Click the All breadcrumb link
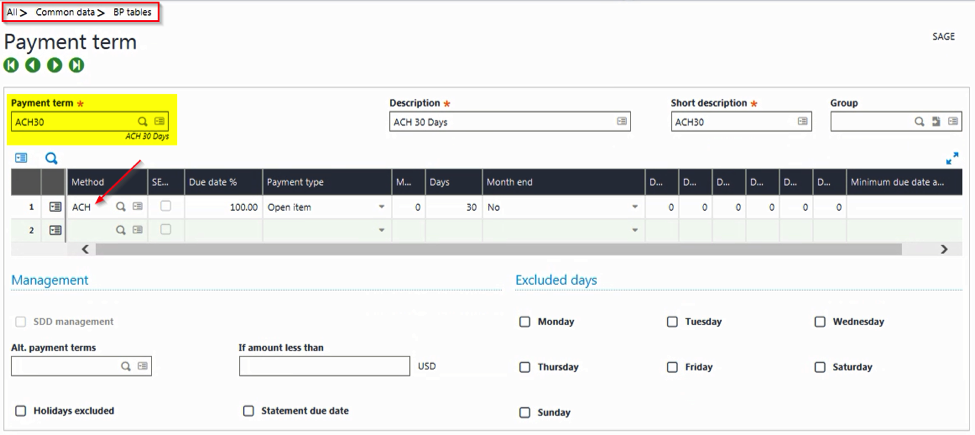 [x=12, y=12]
